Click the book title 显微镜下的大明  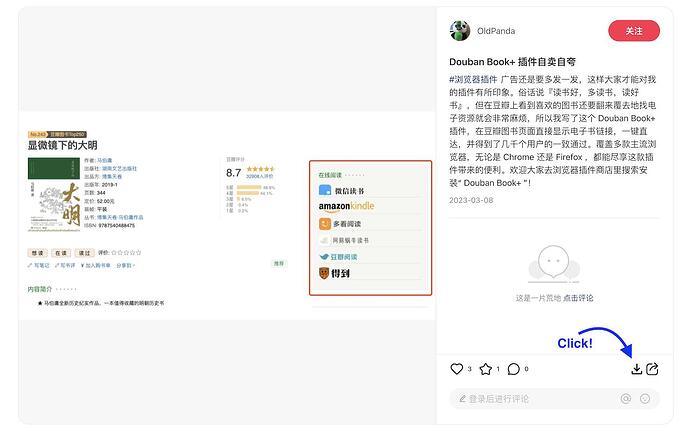click(x=62, y=145)
